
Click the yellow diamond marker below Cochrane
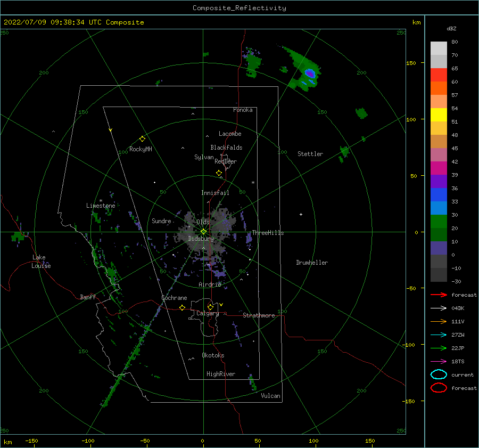point(183,307)
